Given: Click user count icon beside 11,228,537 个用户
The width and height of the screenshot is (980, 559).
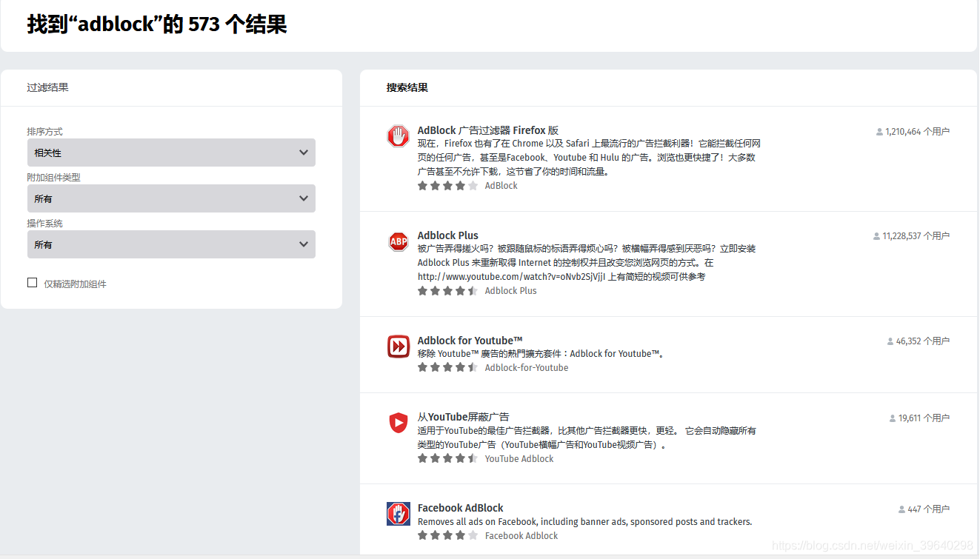Looking at the screenshot, I should point(877,236).
